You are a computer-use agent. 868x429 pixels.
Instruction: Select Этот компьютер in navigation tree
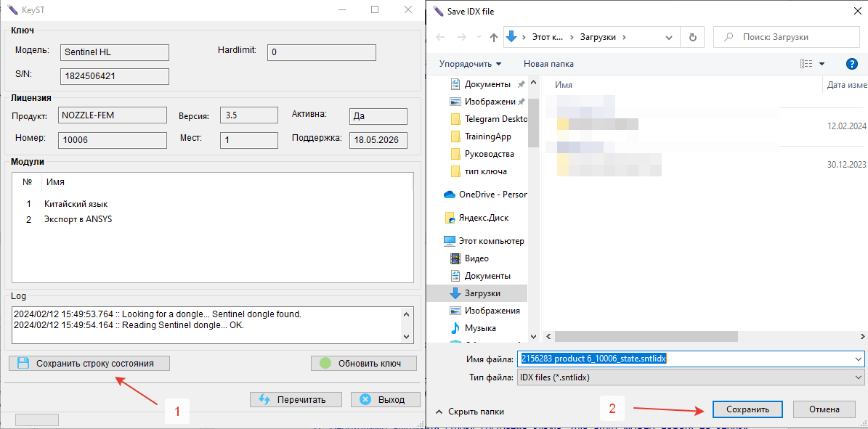pos(484,241)
